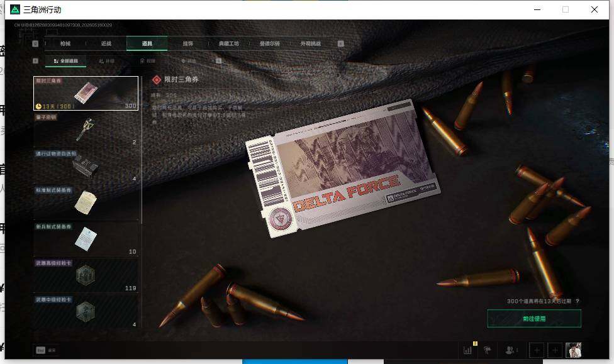Screen dimensions: 614x364
Task: Select the 通行证物资自选包 item card
Action: point(86,166)
